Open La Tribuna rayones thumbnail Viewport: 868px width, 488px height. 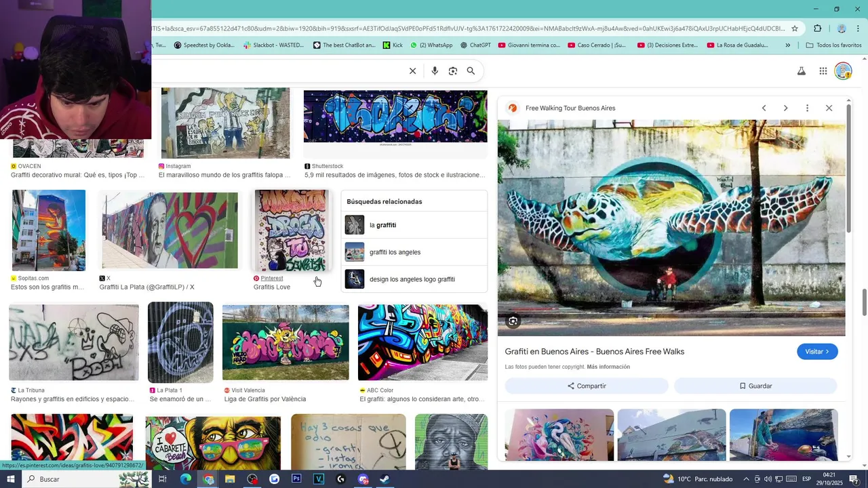(74, 342)
